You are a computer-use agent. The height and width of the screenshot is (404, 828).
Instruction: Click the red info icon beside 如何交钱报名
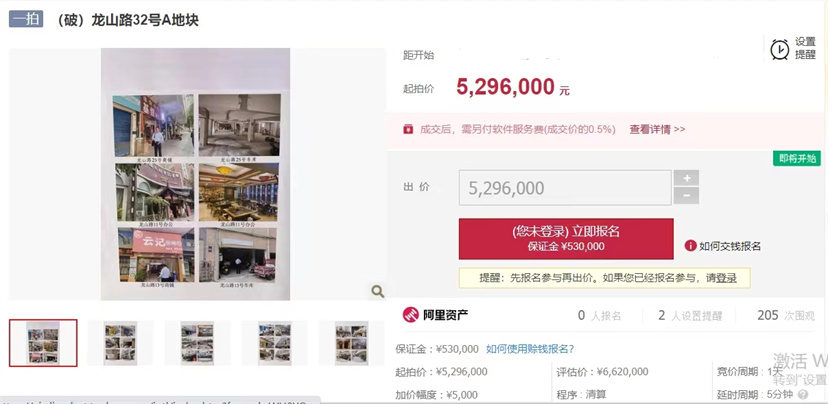690,246
